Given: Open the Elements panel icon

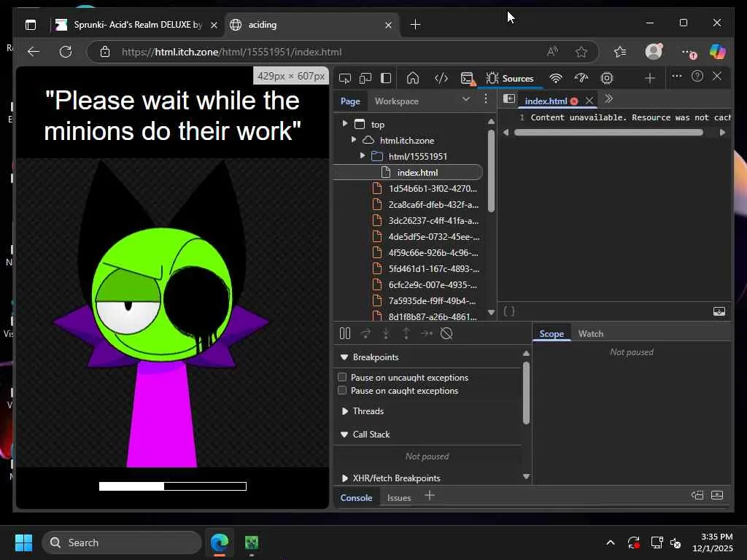Looking at the screenshot, I should [x=441, y=78].
